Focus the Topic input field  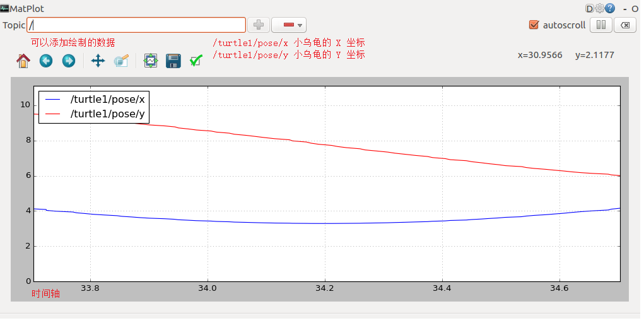click(136, 25)
